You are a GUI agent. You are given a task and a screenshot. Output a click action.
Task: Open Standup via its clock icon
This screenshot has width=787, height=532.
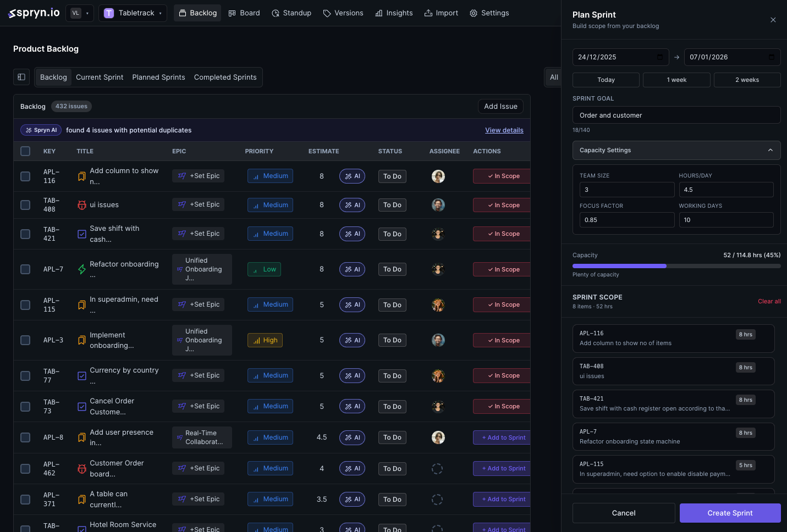coord(274,13)
